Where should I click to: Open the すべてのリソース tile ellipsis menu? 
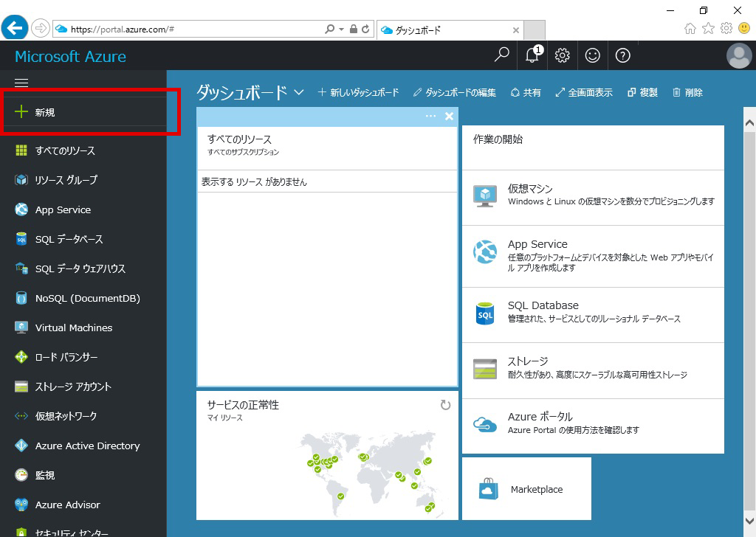430,116
